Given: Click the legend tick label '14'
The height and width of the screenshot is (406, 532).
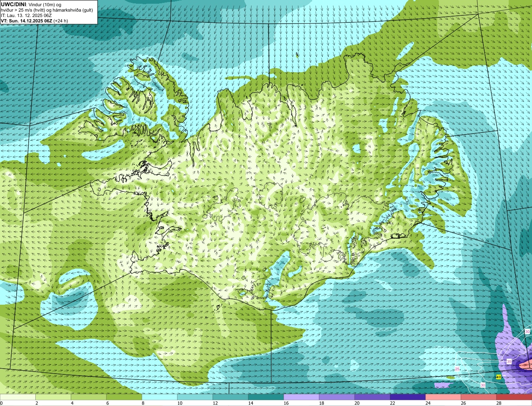Looking at the screenshot, I should 250,403.
